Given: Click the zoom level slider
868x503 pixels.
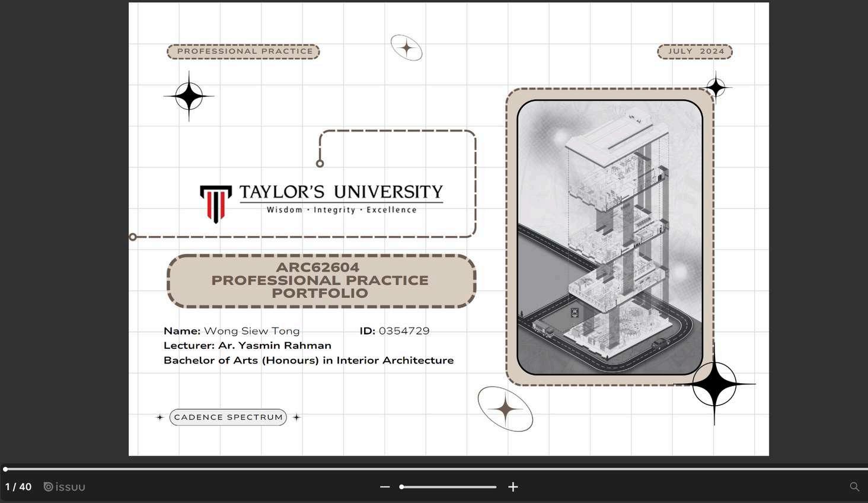Looking at the screenshot, I should [448, 487].
